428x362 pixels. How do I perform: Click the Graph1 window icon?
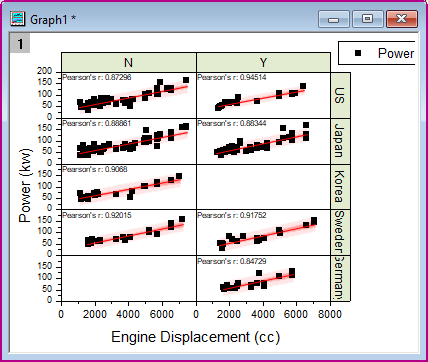(18, 19)
